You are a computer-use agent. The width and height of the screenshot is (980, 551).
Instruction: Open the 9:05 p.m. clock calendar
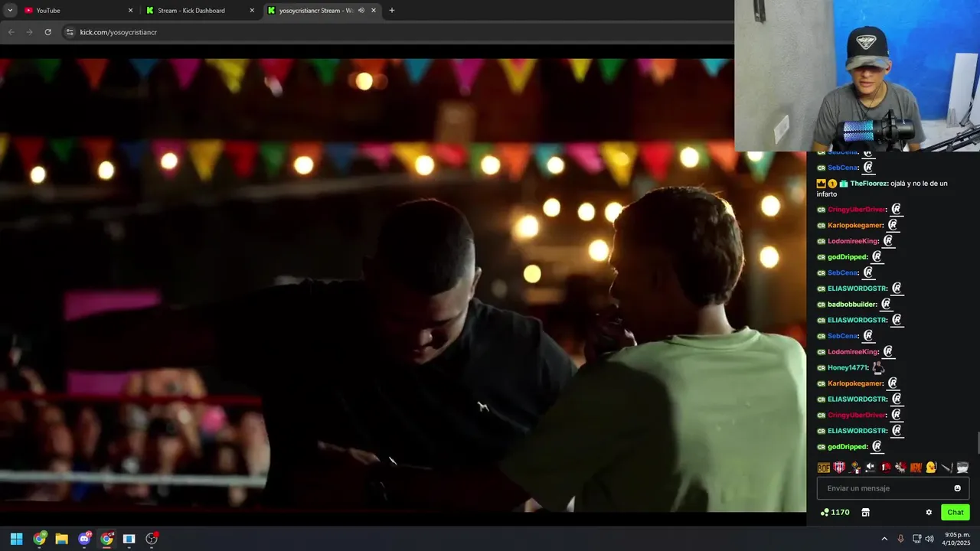[957, 539]
